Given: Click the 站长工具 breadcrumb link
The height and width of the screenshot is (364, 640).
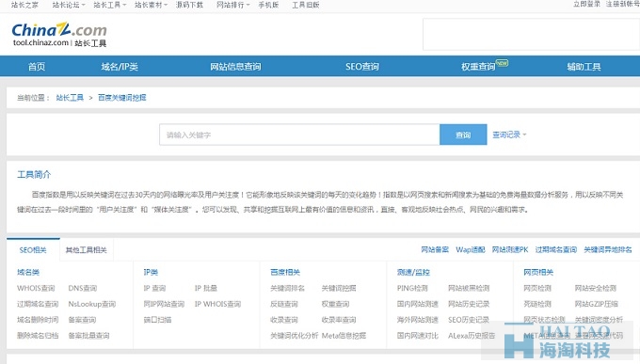Looking at the screenshot, I should 70,98.
